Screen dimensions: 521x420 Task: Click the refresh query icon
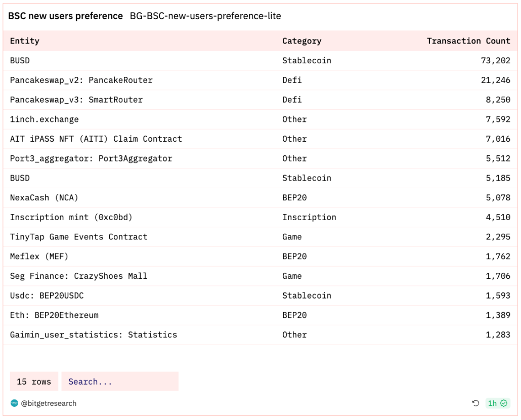[475, 403]
